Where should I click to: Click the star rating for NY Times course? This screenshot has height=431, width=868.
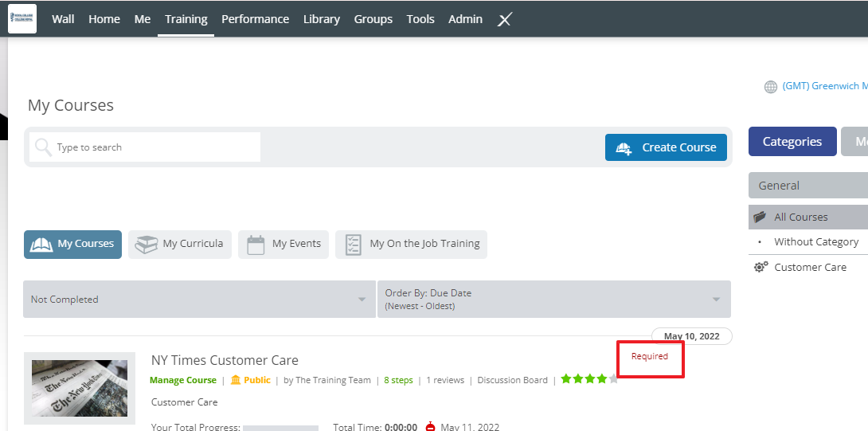[x=589, y=379]
